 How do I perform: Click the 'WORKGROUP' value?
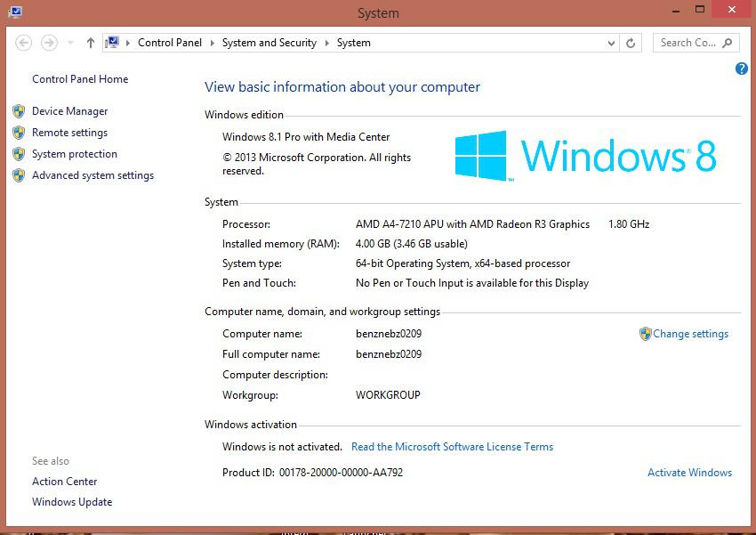click(388, 395)
